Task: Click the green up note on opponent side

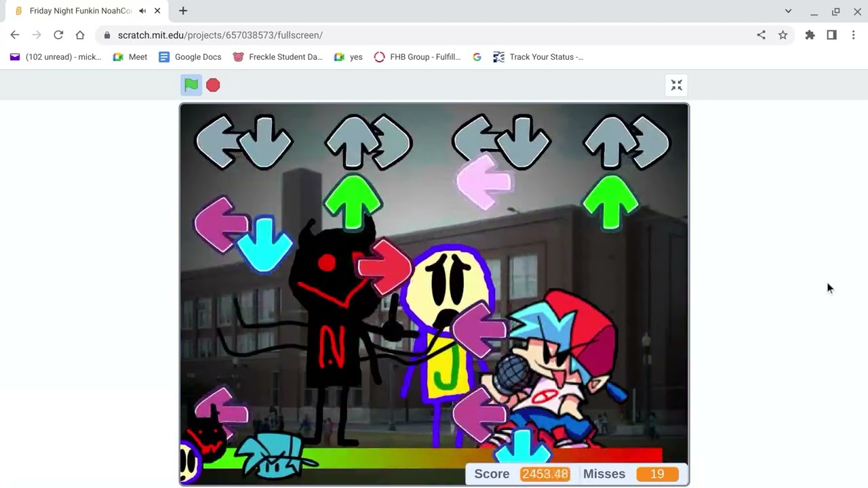Action: 353,201
